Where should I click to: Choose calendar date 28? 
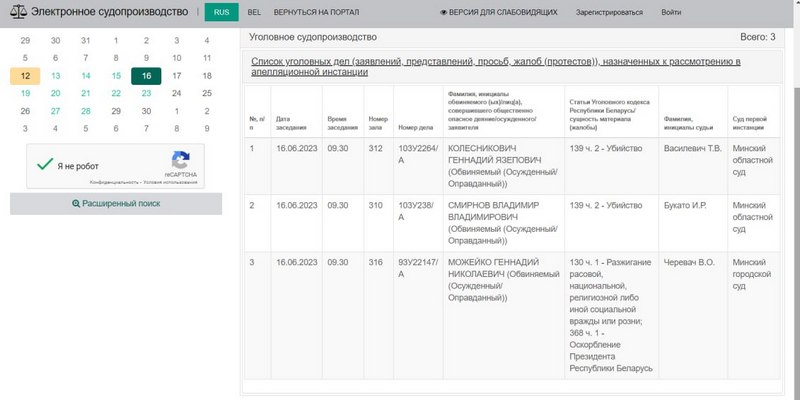(x=86, y=111)
